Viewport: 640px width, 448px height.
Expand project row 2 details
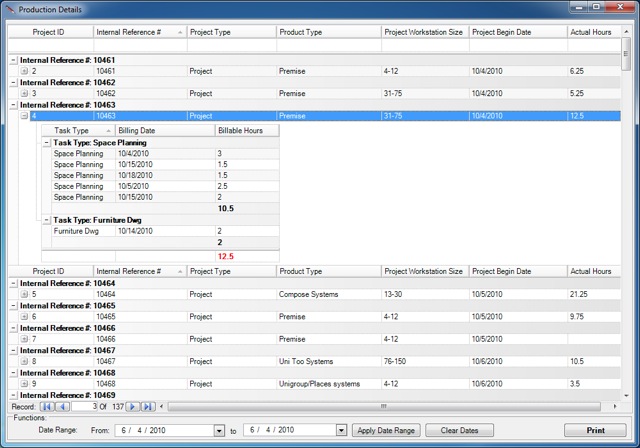[x=24, y=72]
